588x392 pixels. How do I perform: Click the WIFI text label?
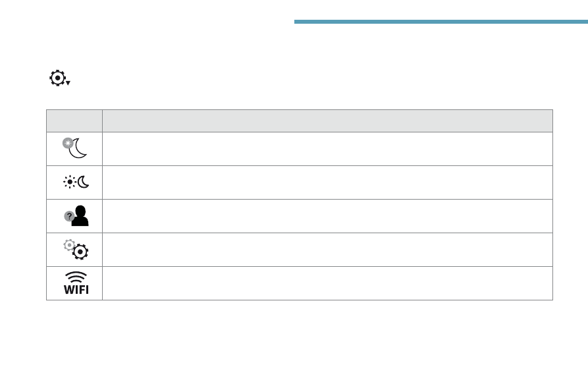point(76,290)
